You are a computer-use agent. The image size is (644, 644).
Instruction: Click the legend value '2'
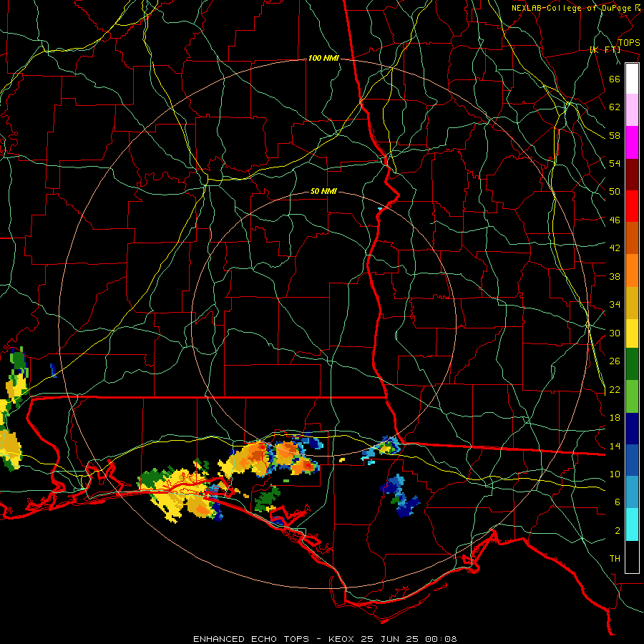(618, 531)
